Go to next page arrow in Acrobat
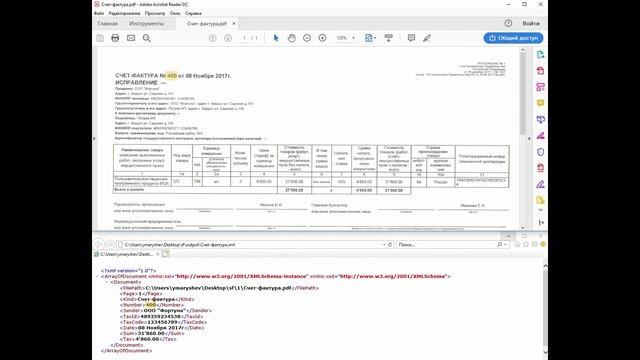 click(x=228, y=38)
